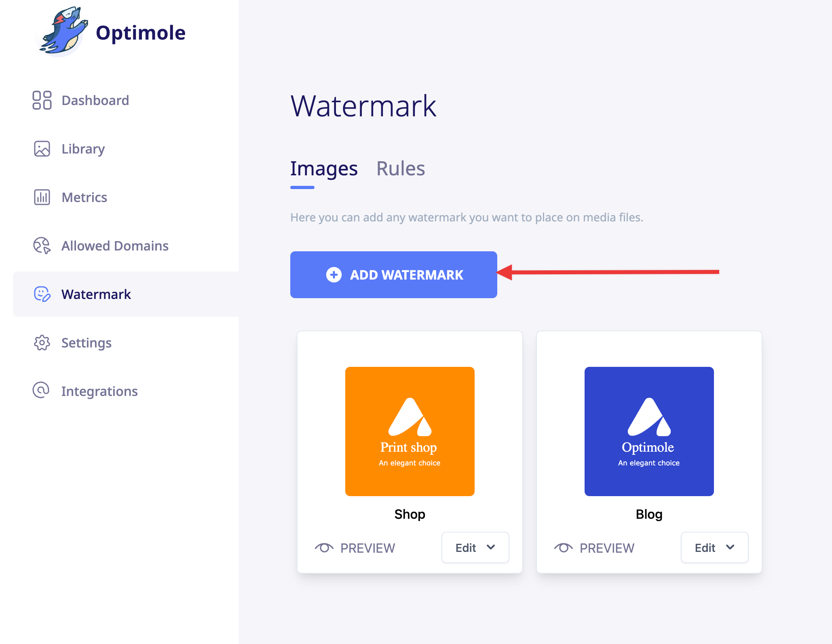Open the Blog card Edit dropdown

point(714,547)
